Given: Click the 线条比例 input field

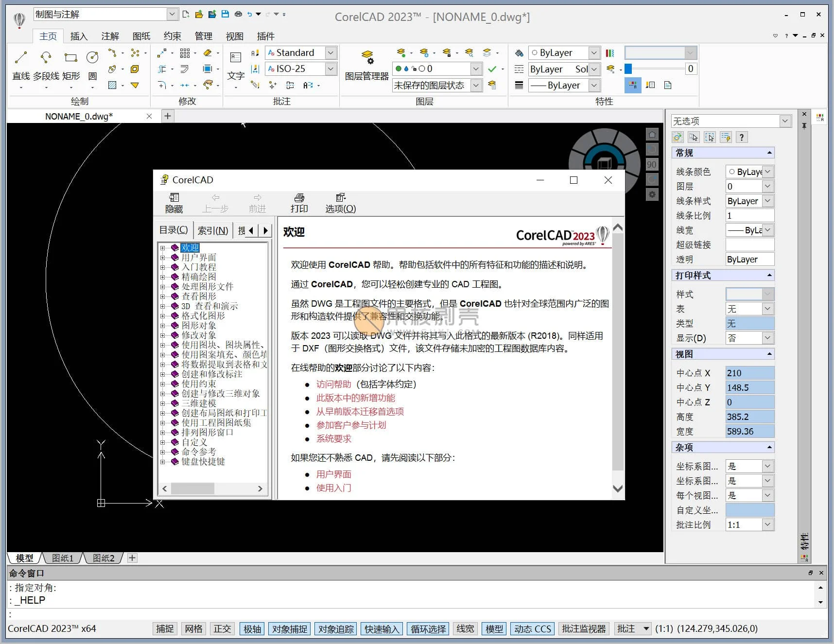Looking at the screenshot, I should point(749,215).
